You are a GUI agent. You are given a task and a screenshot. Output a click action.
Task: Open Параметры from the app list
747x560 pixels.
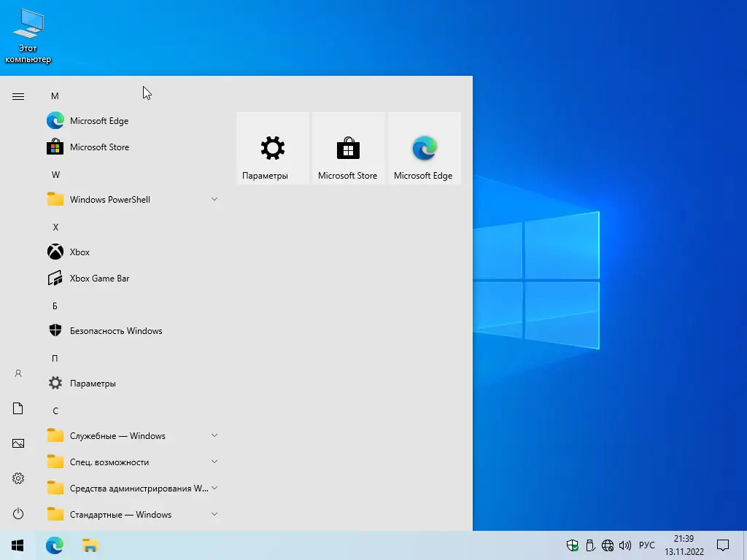click(x=133, y=384)
